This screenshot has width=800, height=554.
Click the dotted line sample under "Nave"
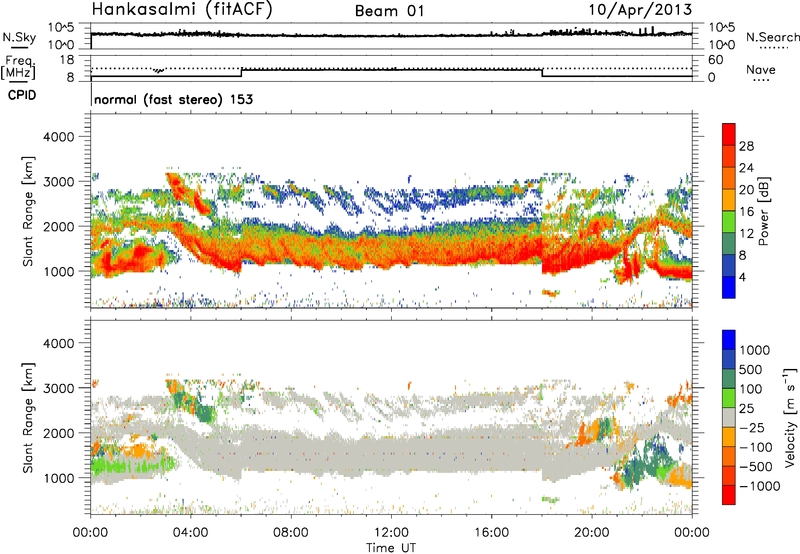pos(761,80)
